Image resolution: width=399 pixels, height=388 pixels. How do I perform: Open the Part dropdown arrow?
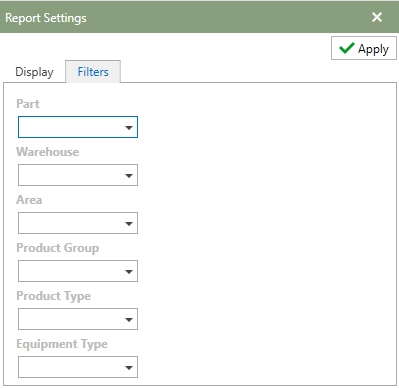point(129,127)
